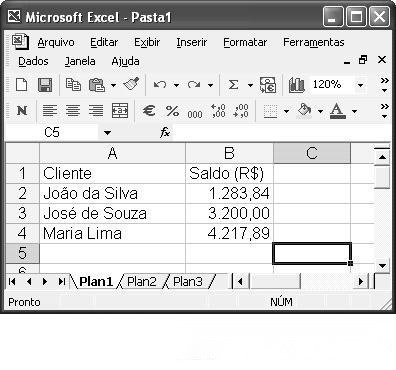Apply thousands separator (000) style
The height and width of the screenshot is (370, 396).
[195, 114]
